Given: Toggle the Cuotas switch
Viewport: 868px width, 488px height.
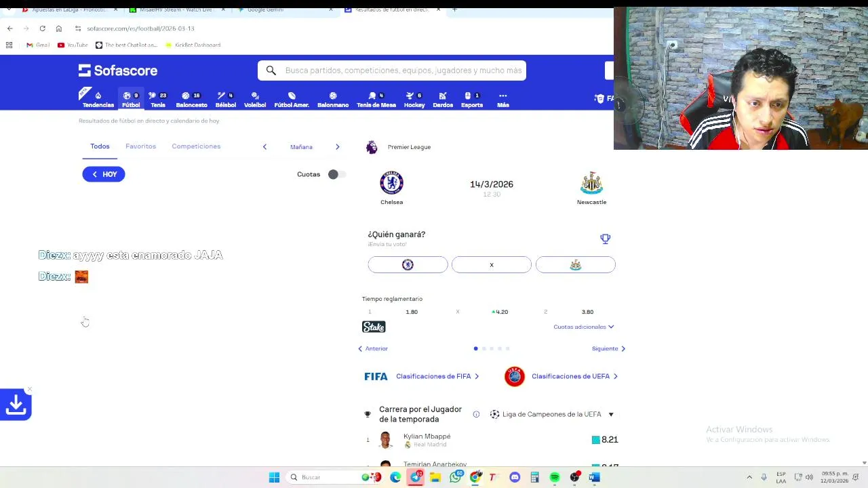Looking at the screenshot, I should (x=336, y=174).
